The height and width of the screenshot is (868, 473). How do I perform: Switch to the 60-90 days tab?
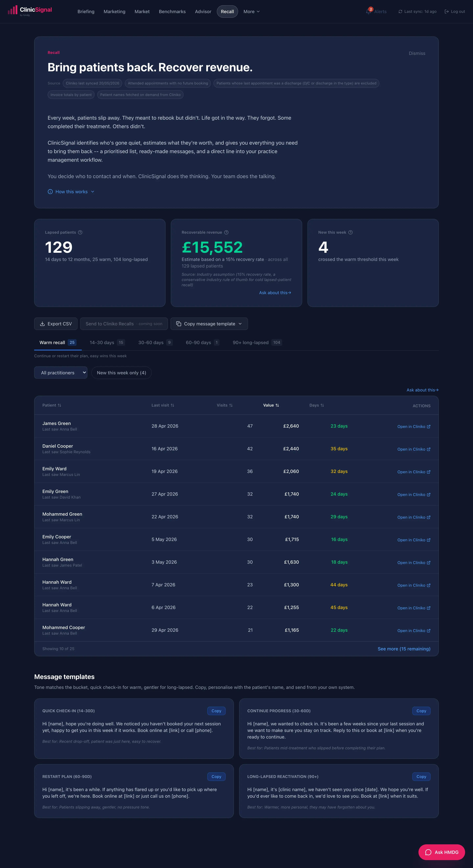[203, 342]
